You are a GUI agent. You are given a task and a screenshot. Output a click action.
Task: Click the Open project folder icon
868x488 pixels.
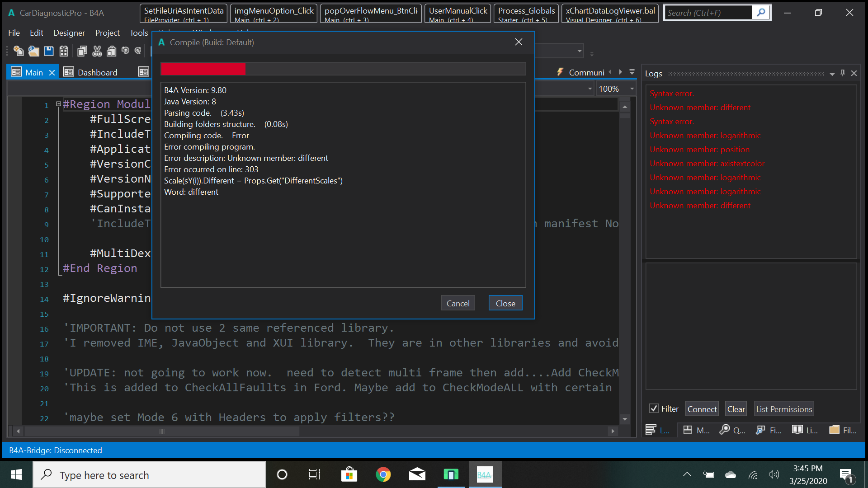33,51
